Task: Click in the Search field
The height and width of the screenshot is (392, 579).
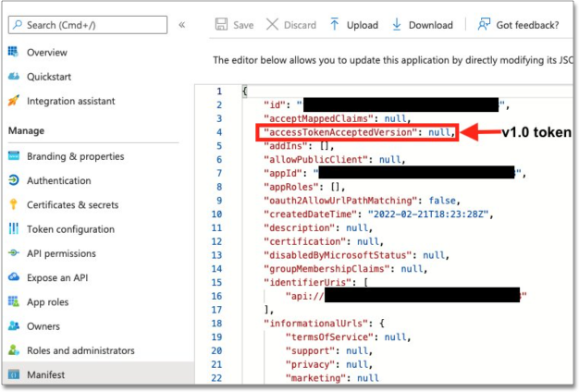Action: [85, 25]
